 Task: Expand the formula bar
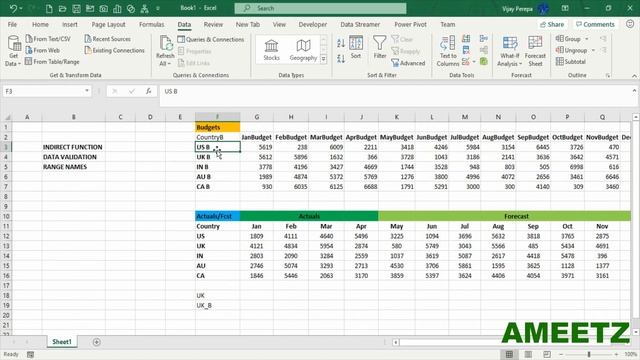tap(634, 91)
